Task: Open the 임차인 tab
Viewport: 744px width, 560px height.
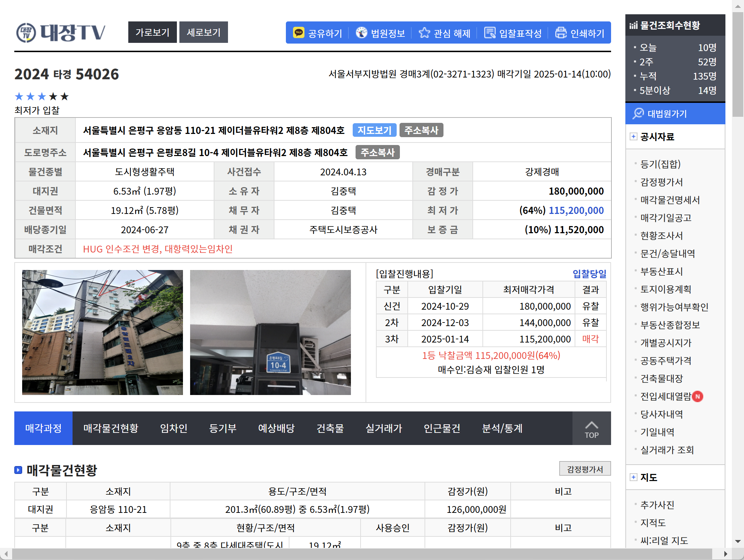Action: click(174, 428)
